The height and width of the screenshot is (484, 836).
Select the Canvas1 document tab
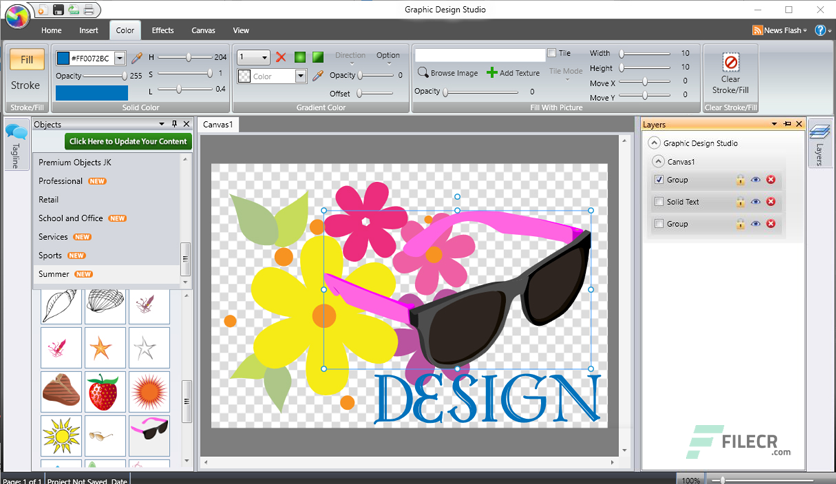(218, 124)
